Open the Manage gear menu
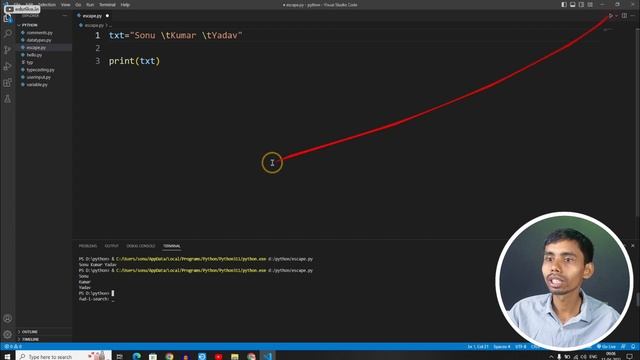The width and height of the screenshot is (640, 360). point(7,335)
